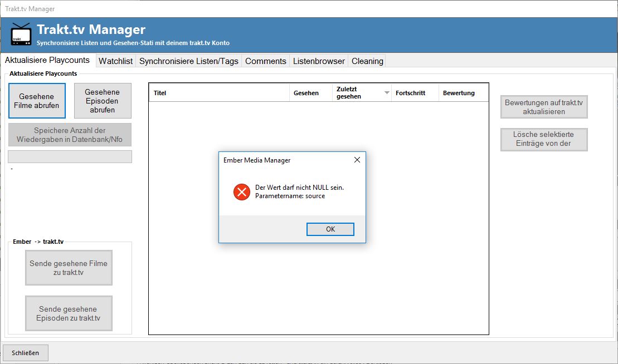The height and width of the screenshot is (364, 618).
Task: Select the Listenbrowser tab
Action: (x=319, y=61)
